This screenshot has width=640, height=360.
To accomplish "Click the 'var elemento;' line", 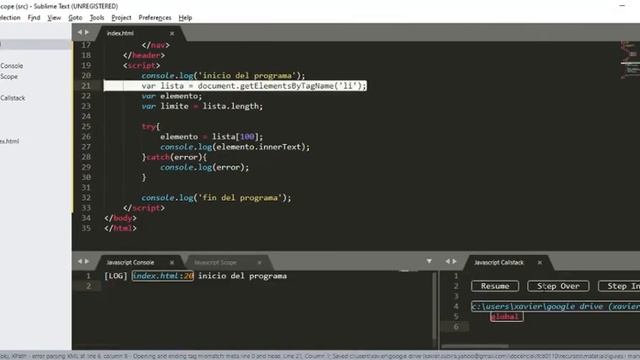I will pos(171,96).
